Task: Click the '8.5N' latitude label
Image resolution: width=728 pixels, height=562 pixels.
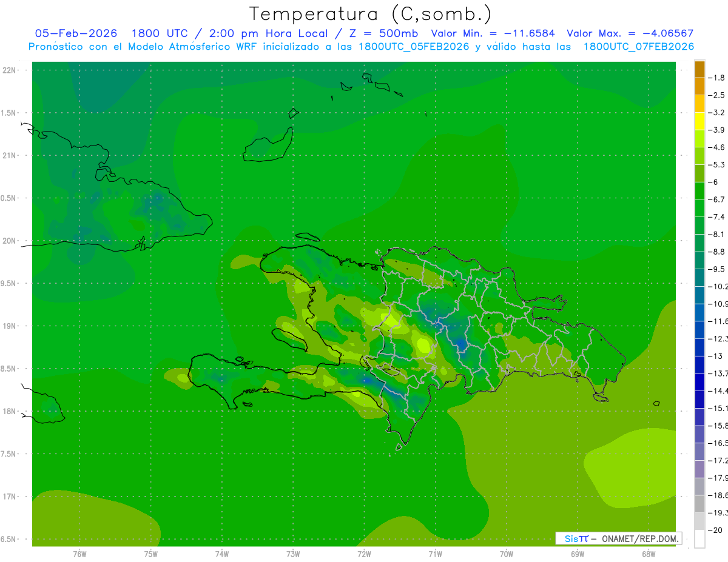Action: 8,369
